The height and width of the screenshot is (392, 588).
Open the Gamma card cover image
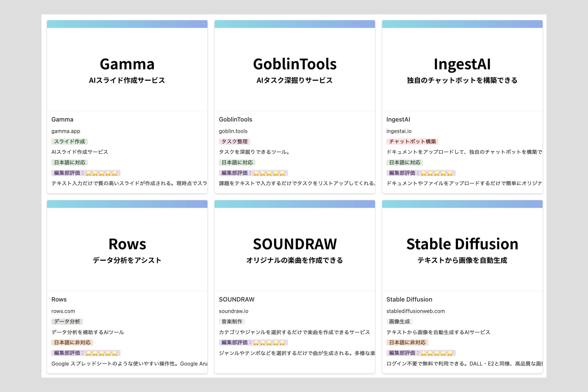[127, 66]
